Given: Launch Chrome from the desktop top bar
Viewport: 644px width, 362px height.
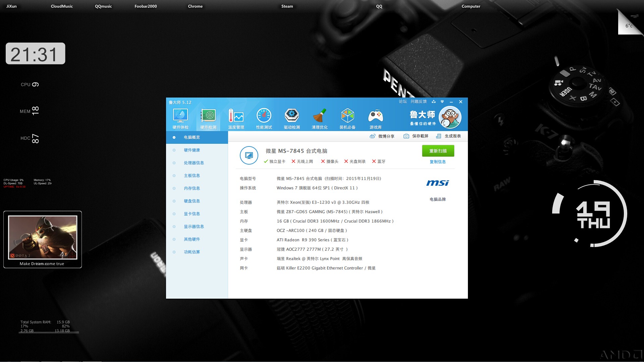Looking at the screenshot, I should click(x=195, y=6).
